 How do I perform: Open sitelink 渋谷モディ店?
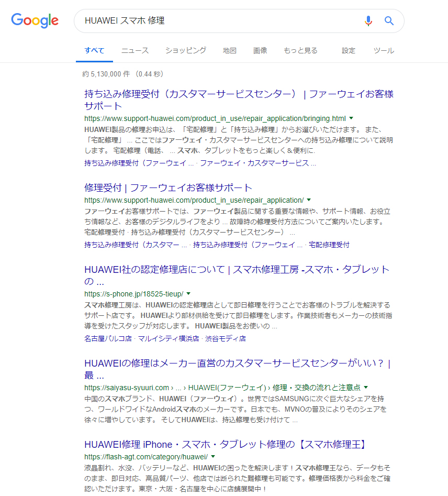pyautogui.click(x=226, y=338)
